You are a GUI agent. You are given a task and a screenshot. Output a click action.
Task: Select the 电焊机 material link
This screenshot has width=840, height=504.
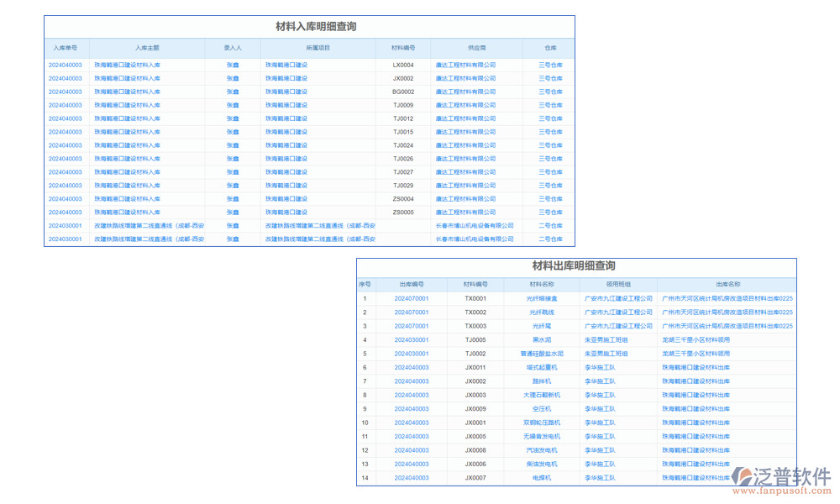point(542,478)
